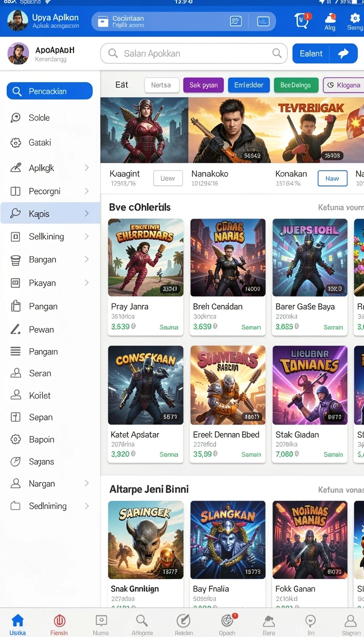Viewport: 364px width, 637px height.
Task: Open the Katet Apsatar game thumbnail
Action: (x=146, y=385)
